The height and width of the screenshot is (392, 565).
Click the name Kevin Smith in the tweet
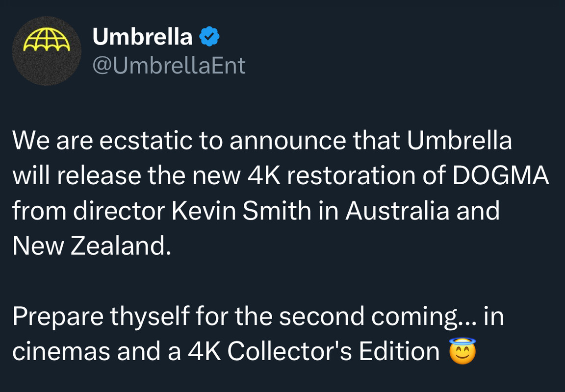(241, 211)
